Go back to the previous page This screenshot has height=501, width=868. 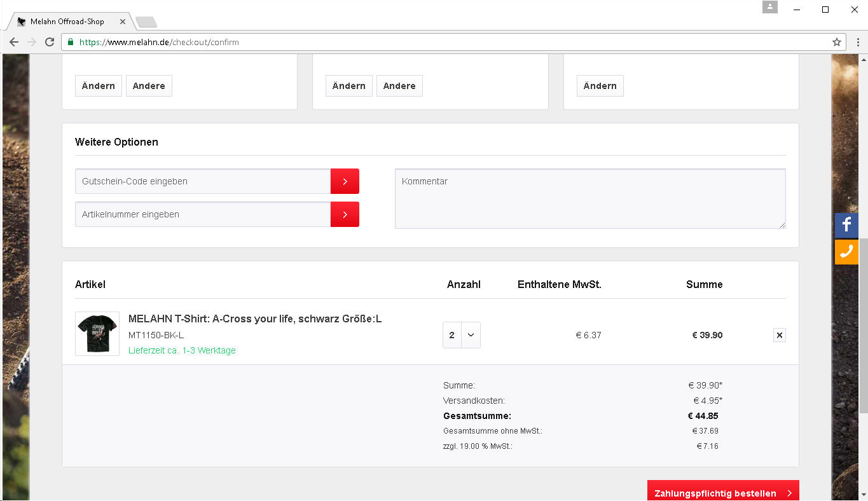(14, 43)
